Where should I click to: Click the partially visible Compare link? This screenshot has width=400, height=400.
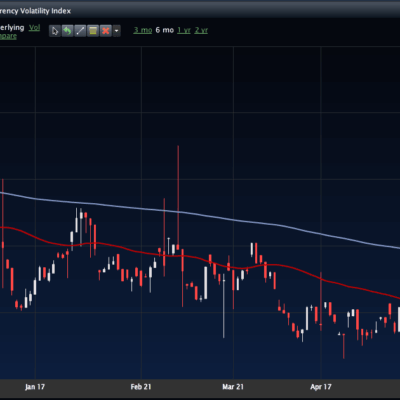pos(8,36)
